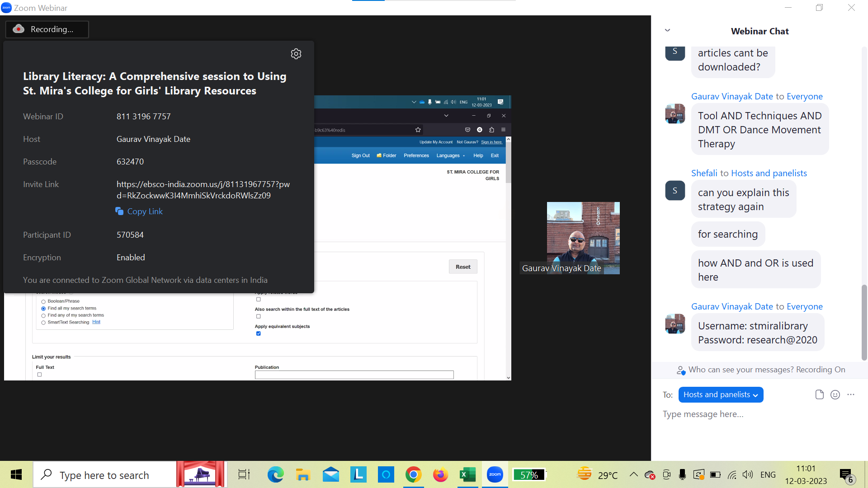Screen dimensions: 868x488
Task: Select Find any of my search terms
Action: click(x=43, y=315)
